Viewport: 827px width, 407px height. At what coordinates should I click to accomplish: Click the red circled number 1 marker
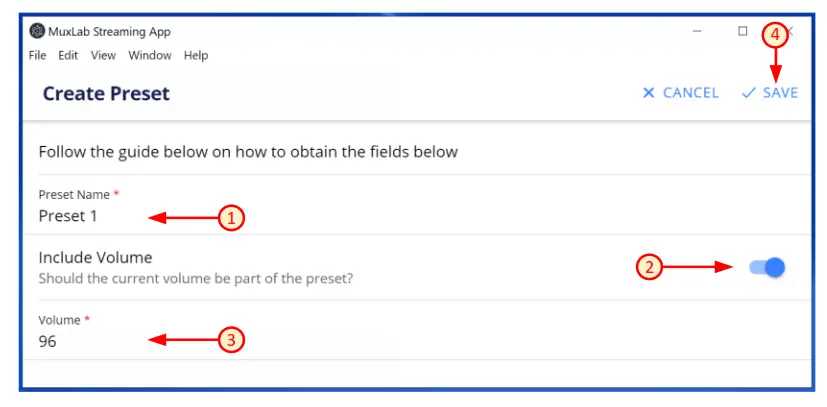pyautogui.click(x=231, y=217)
